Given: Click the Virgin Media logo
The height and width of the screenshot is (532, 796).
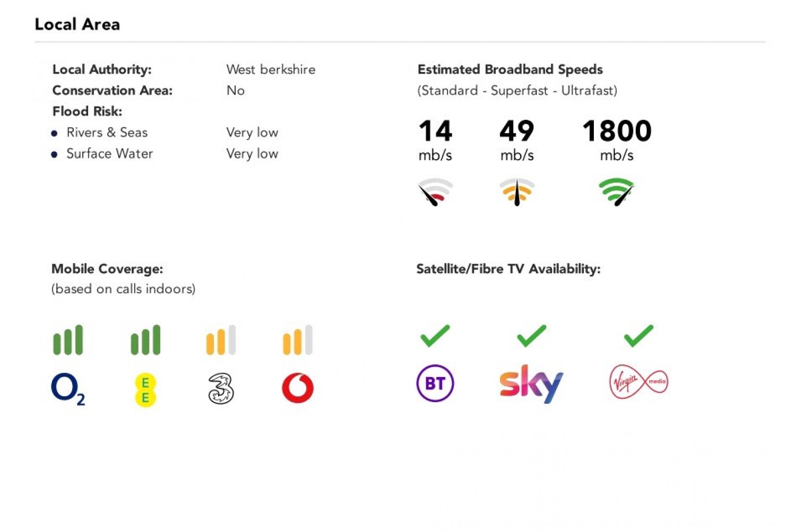Looking at the screenshot, I should pyautogui.click(x=638, y=382).
